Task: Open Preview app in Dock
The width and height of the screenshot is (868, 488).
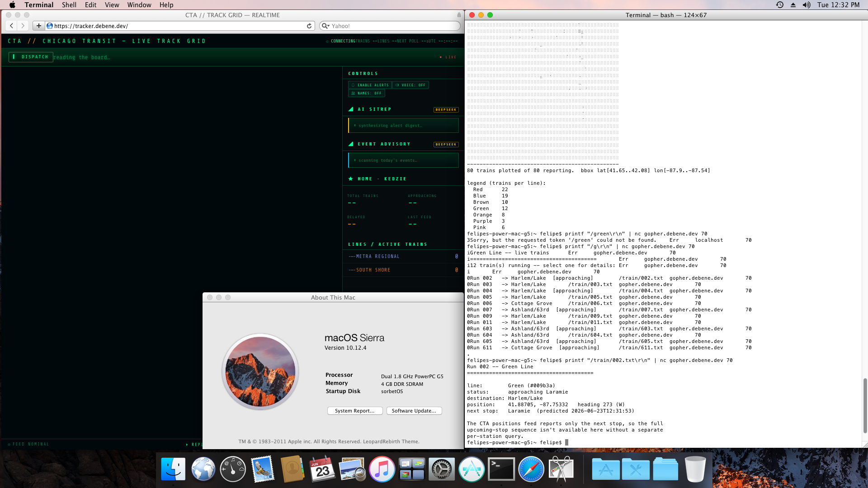Action: pos(352,469)
